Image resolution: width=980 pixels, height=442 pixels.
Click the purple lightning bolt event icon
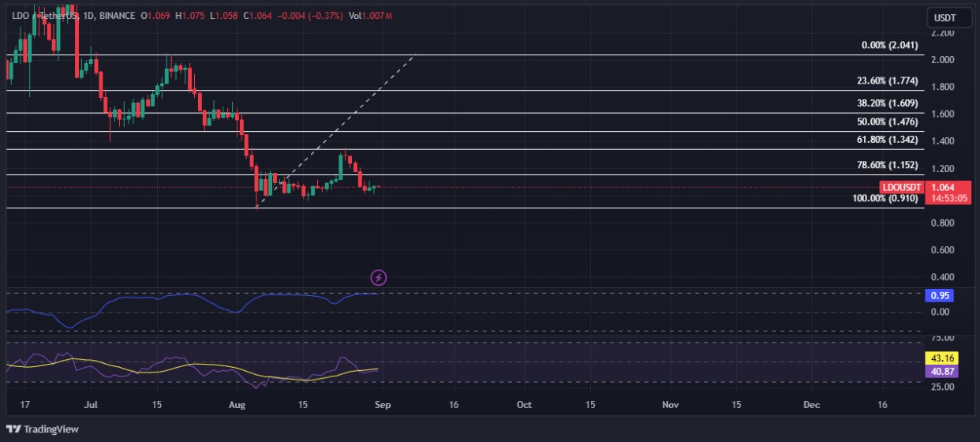point(379,277)
